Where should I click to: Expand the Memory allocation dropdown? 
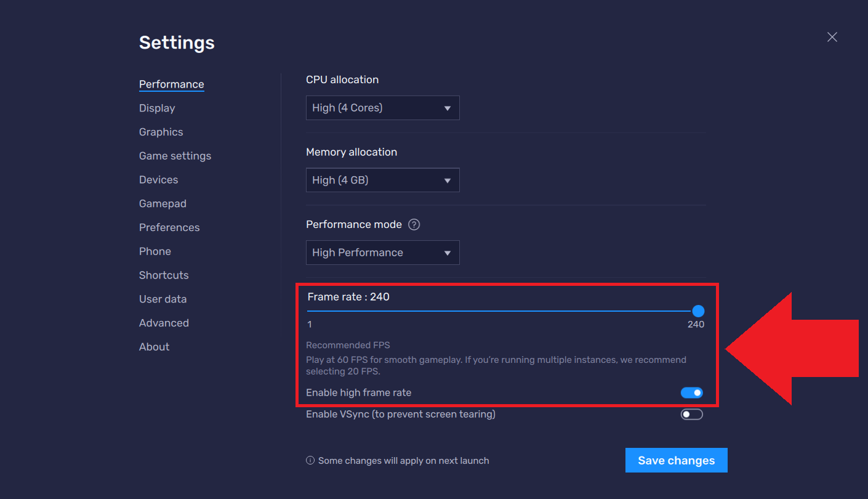click(383, 180)
